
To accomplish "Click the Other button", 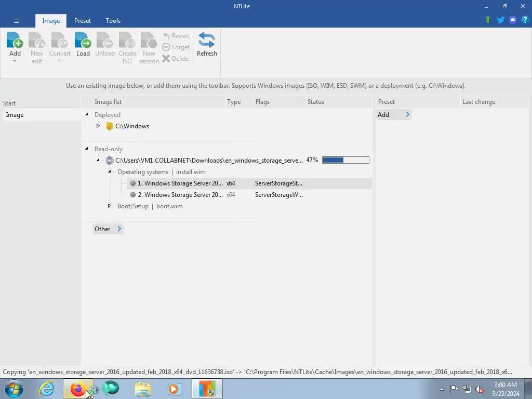I will tap(108, 229).
